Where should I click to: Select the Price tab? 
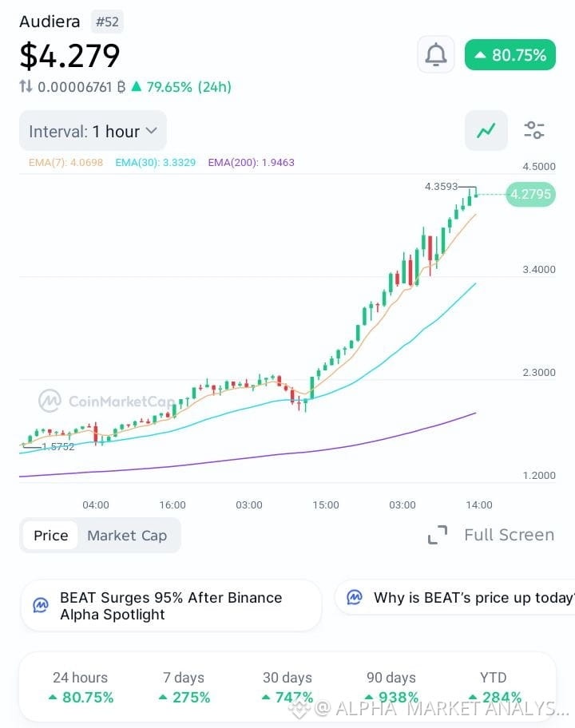click(x=50, y=536)
